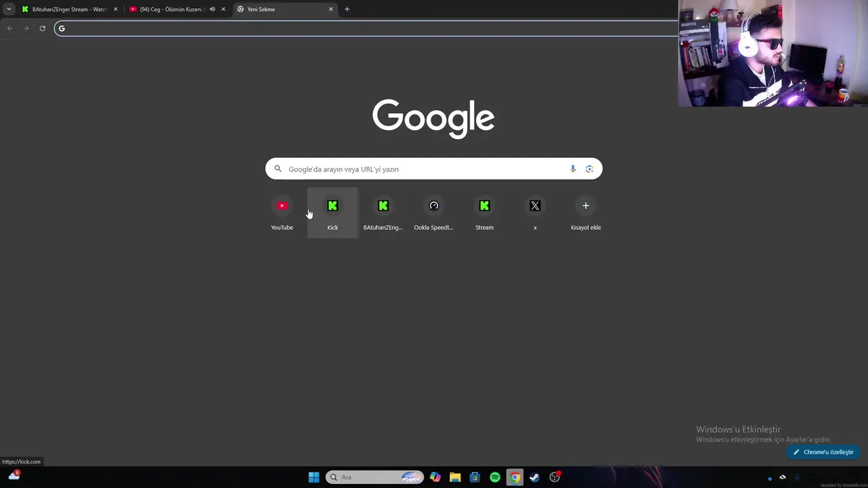The width and height of the screenshot is (868, 488).
Task: Open the Ookla Speedtest shortcut
Action: pos(433,213)
